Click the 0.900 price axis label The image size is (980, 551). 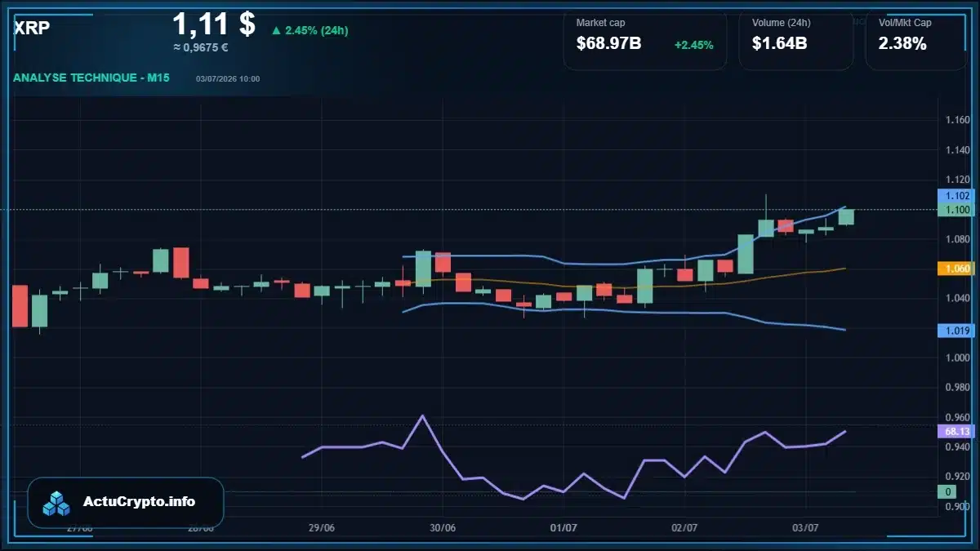[957, 507]
